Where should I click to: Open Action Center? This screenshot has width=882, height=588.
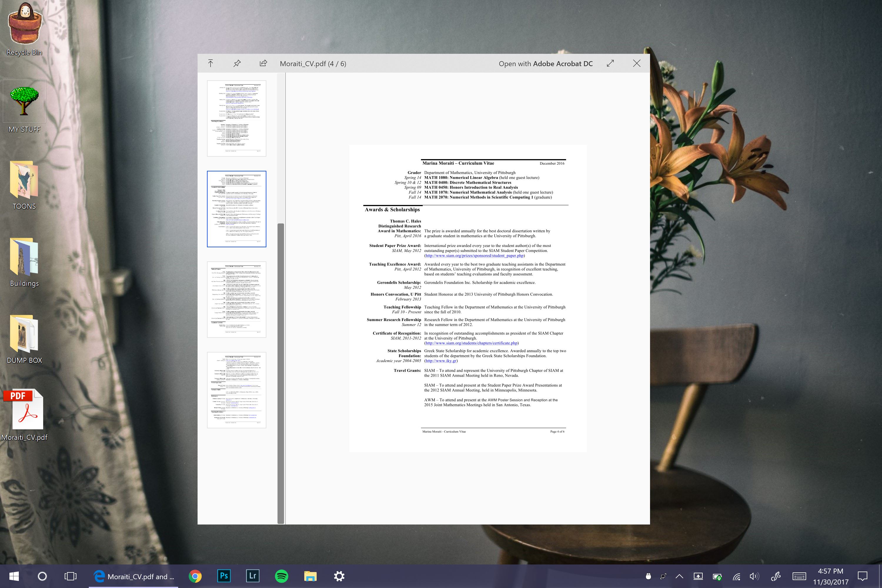pyautogui.click(x=864, y=576)
